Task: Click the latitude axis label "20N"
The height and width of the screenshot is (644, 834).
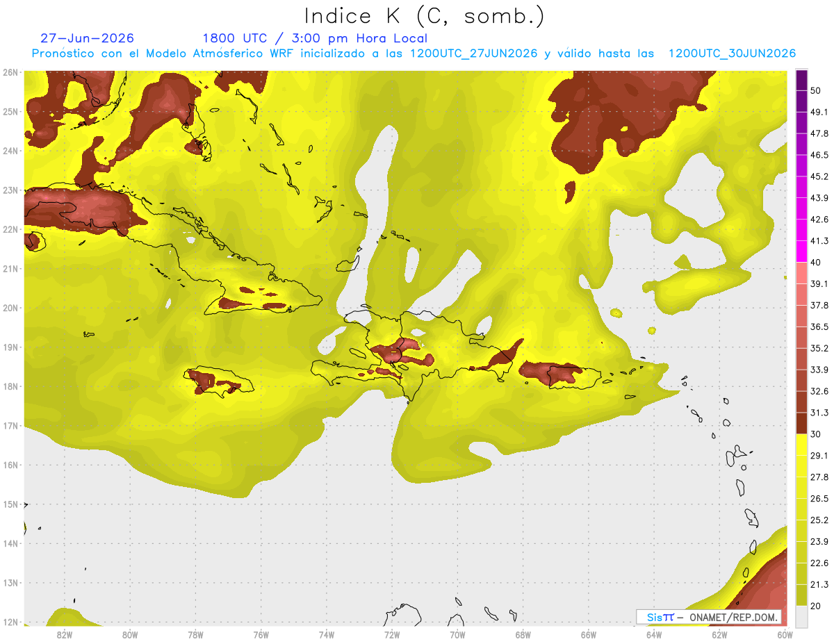Action: [x=10, y=308]
